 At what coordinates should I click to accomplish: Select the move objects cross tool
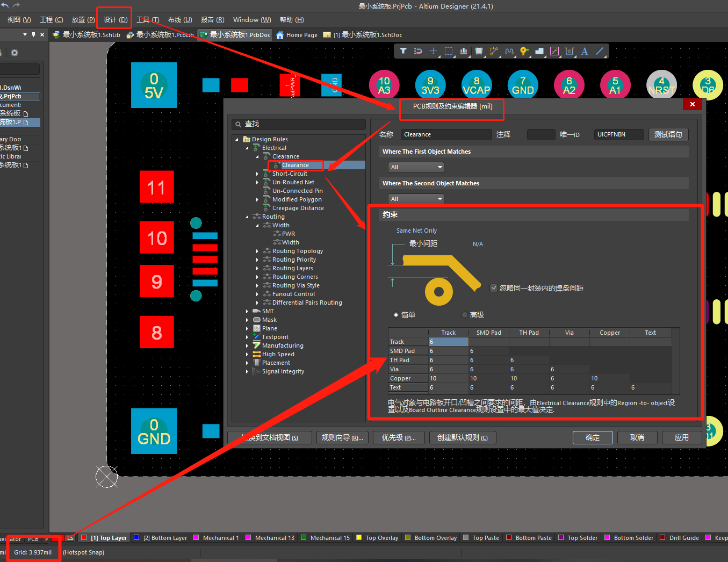pos(433,51)
